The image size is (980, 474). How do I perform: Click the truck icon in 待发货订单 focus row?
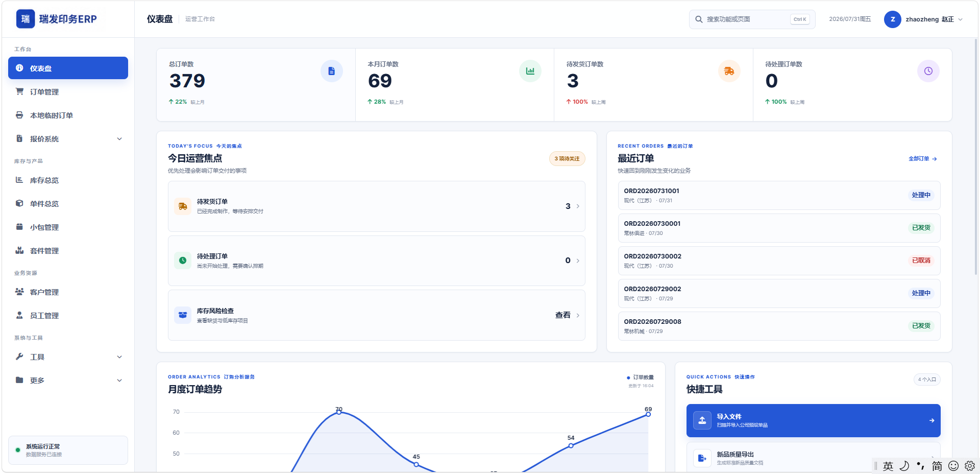click(x=183, y=206)
